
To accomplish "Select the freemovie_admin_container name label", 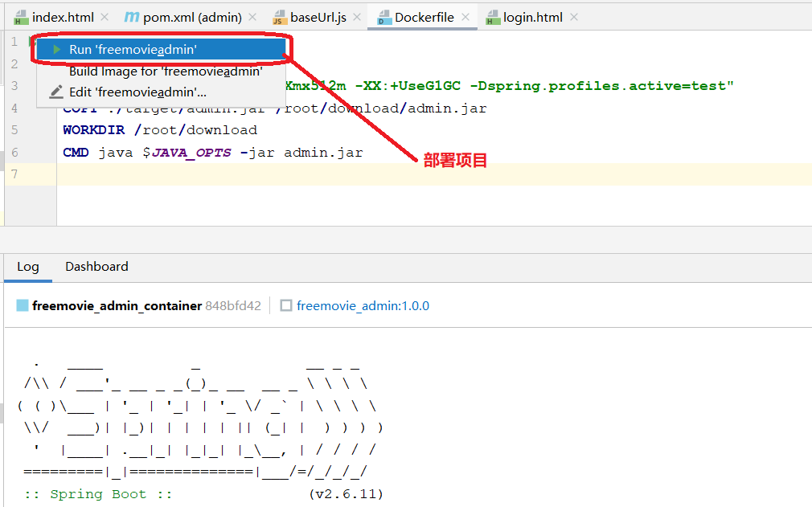I will 117,306.
